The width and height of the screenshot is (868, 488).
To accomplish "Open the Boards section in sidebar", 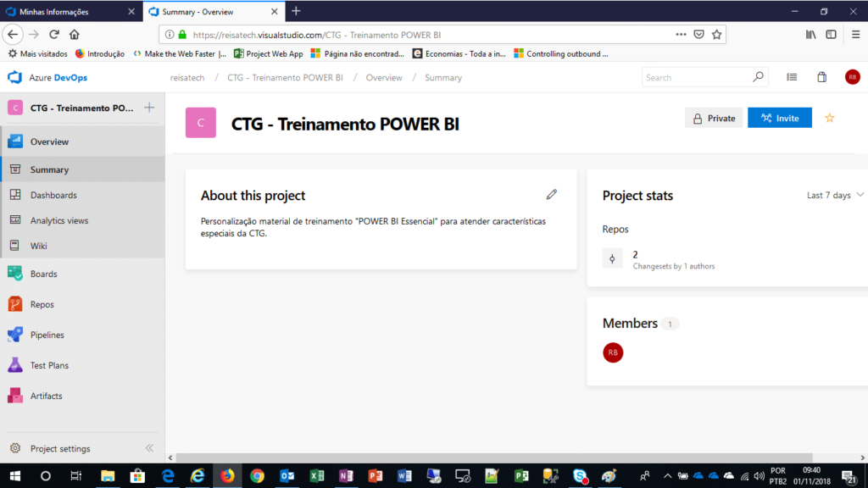I will click(x=43, y=274).
